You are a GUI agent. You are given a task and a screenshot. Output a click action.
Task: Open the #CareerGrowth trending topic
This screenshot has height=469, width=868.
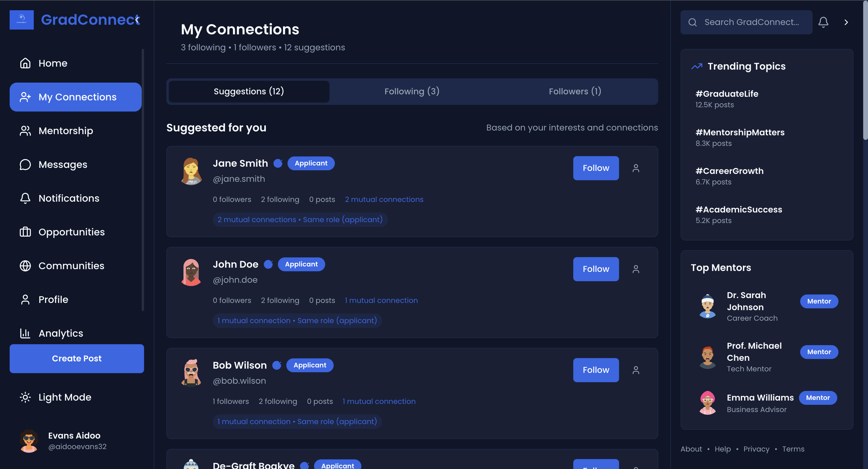pyautogui.click(x=729, y=171)
